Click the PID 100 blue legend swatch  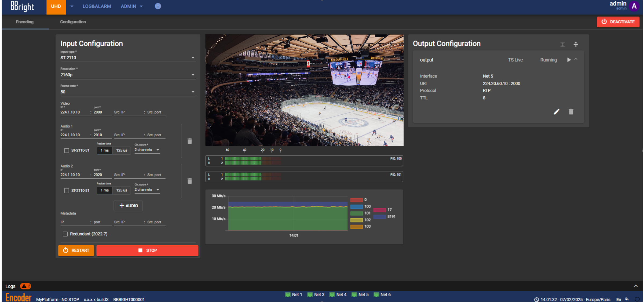(356, 206)
